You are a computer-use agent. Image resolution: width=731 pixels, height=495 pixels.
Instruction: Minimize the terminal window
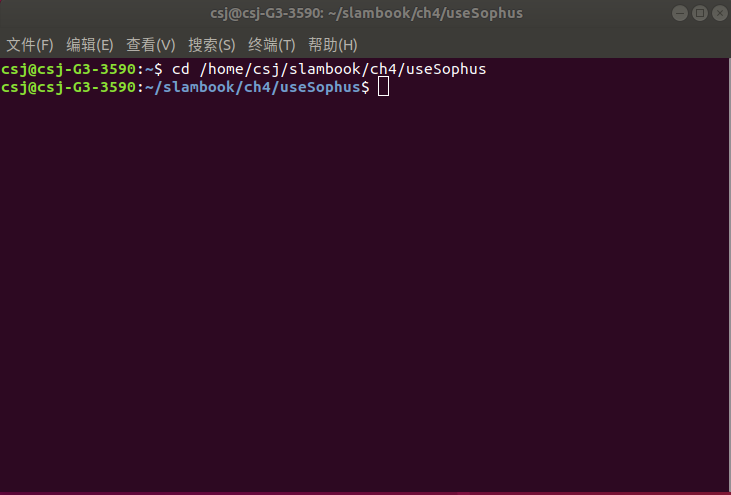680,13
